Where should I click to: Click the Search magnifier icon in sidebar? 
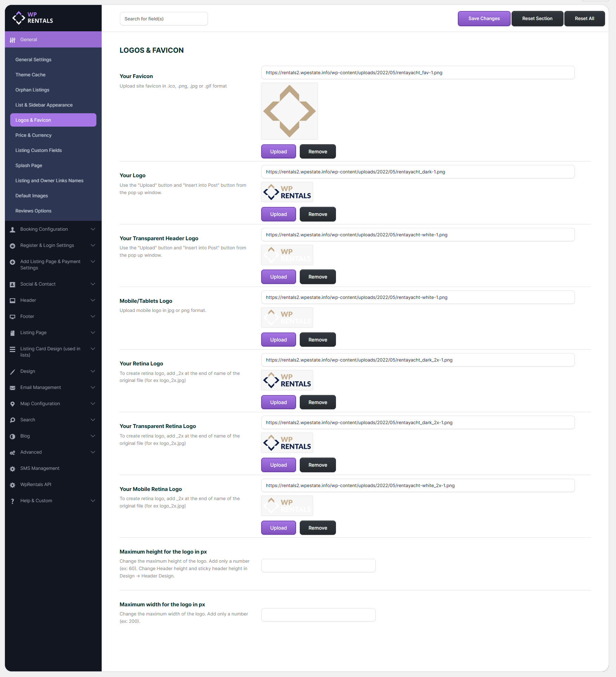point(13,420)
